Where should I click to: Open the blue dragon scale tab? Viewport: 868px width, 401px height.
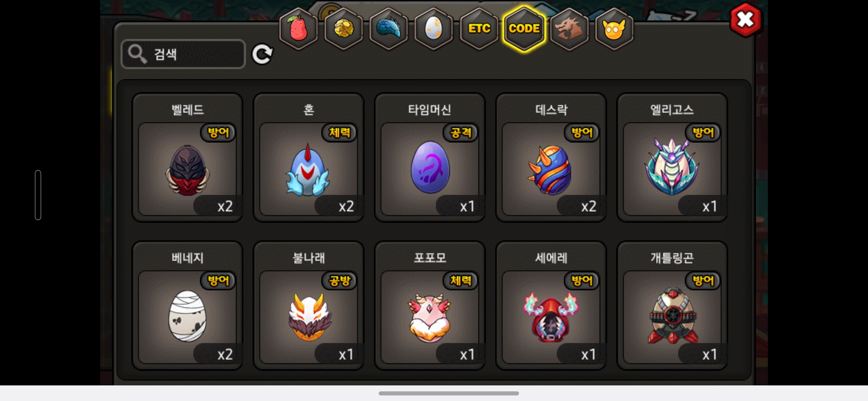coord(389,29)
